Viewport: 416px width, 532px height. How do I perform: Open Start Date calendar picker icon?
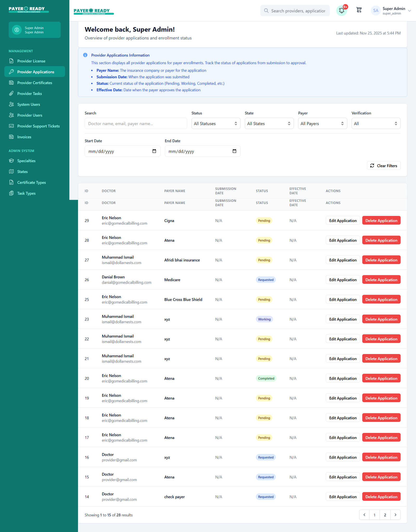[154, 151]
